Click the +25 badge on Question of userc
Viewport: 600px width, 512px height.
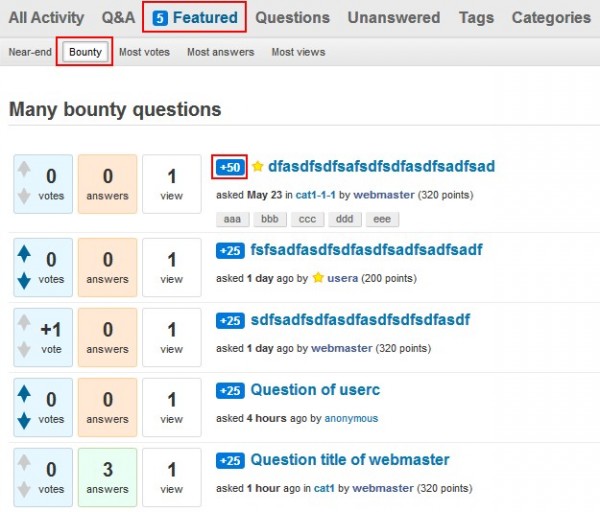point(230,390)
